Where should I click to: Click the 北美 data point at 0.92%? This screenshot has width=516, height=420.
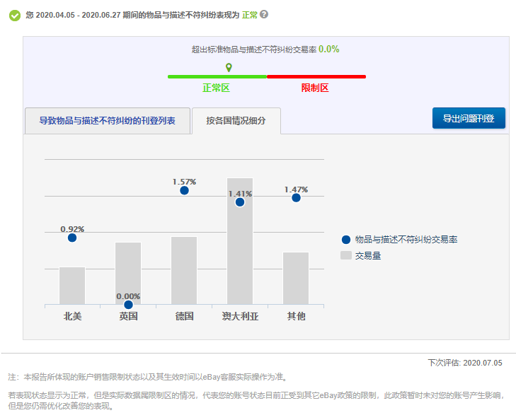(72, 238)
